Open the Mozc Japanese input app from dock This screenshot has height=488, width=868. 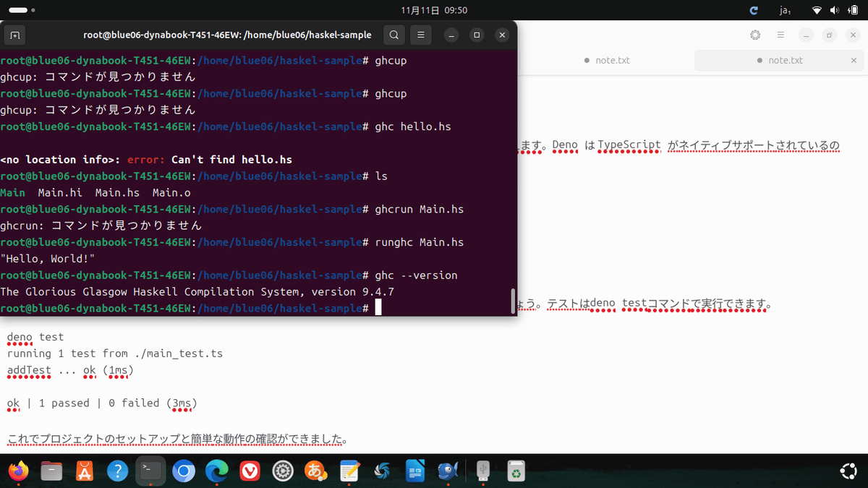(x=315, y=471)
